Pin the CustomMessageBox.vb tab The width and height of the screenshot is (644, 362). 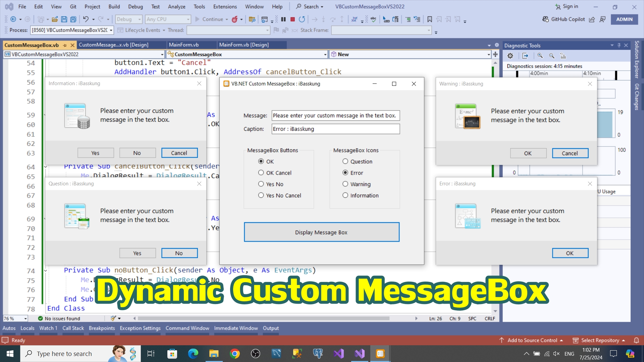[65, 45]
